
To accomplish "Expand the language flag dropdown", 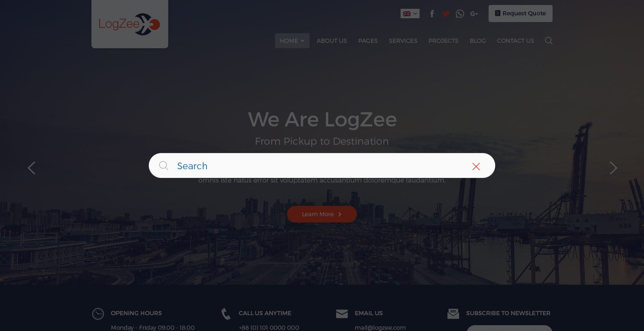I will coord(410,14).
